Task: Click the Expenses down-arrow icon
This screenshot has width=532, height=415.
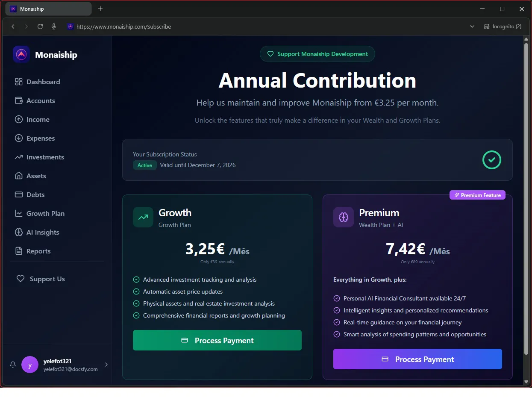Action: click(x=19, y=138)
